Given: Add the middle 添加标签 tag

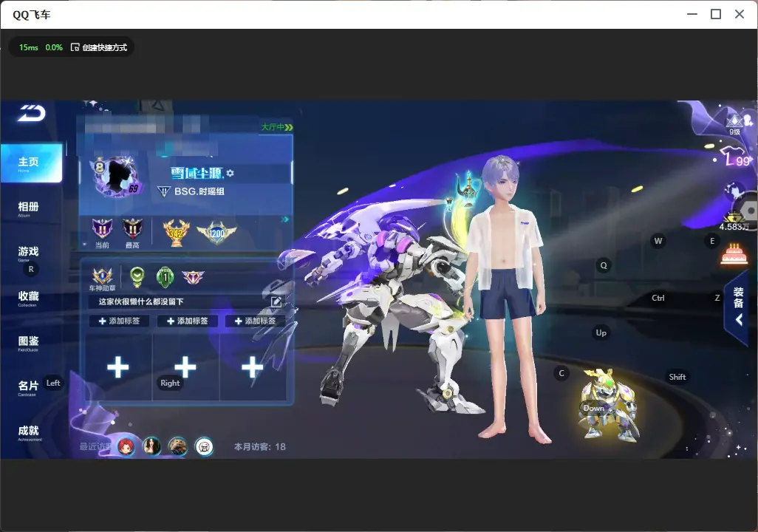Looking at the screenshot, I should tap(187, 321).
